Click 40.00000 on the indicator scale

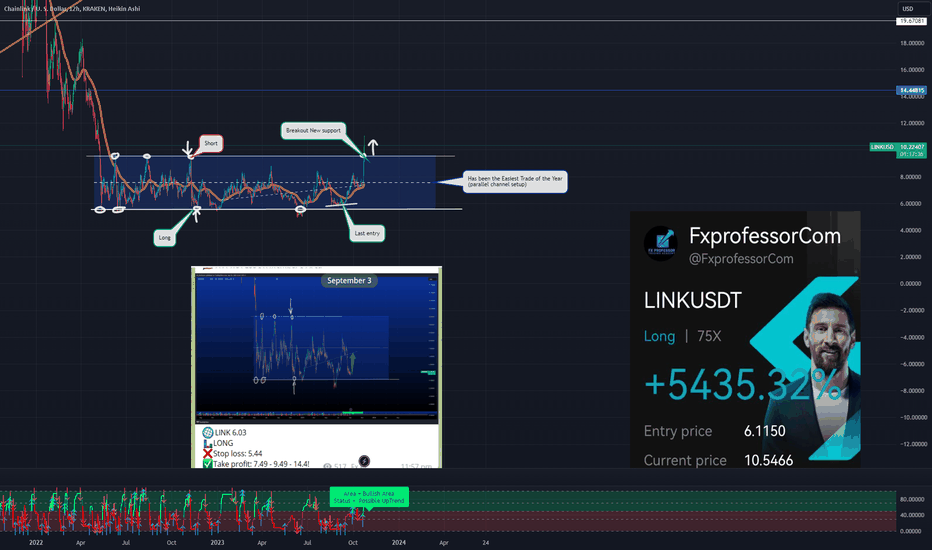click(x=912, y=516)
